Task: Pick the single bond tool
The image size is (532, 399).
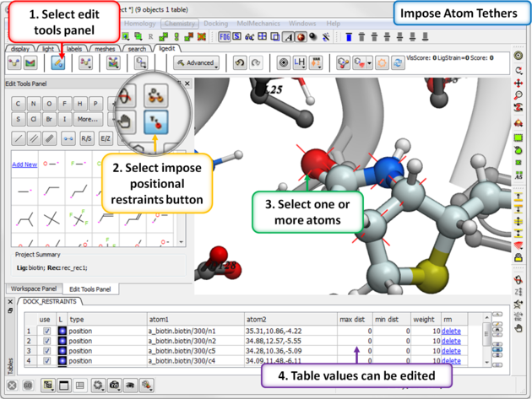Action: [x=18, y=138]
